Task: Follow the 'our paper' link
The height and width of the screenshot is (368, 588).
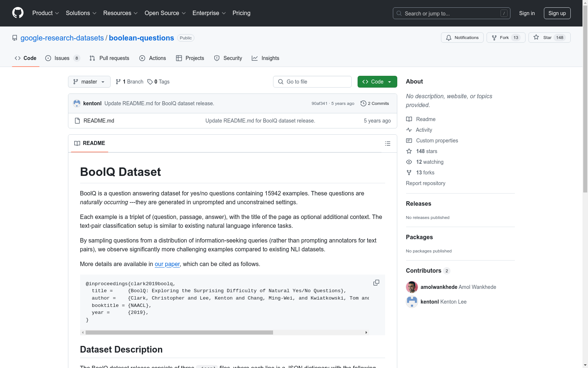Action: [167, 264]
